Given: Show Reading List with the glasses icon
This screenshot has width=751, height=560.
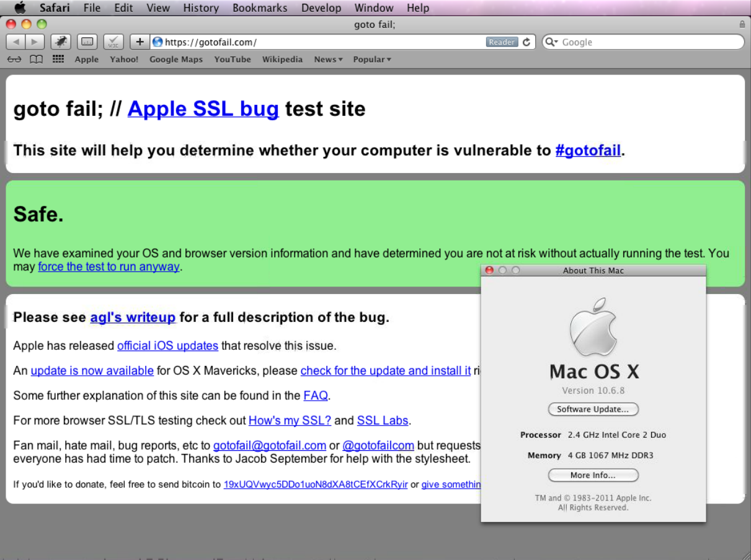Looking at the screenshot, I should coord(14,60).
